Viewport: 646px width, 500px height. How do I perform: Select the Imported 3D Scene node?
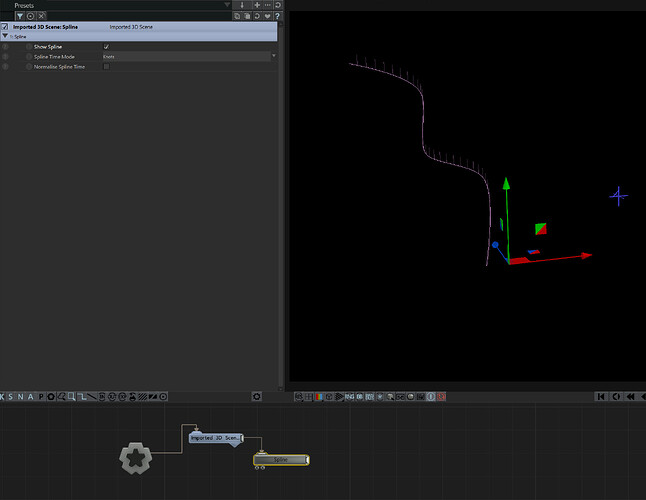coord(216,438)
